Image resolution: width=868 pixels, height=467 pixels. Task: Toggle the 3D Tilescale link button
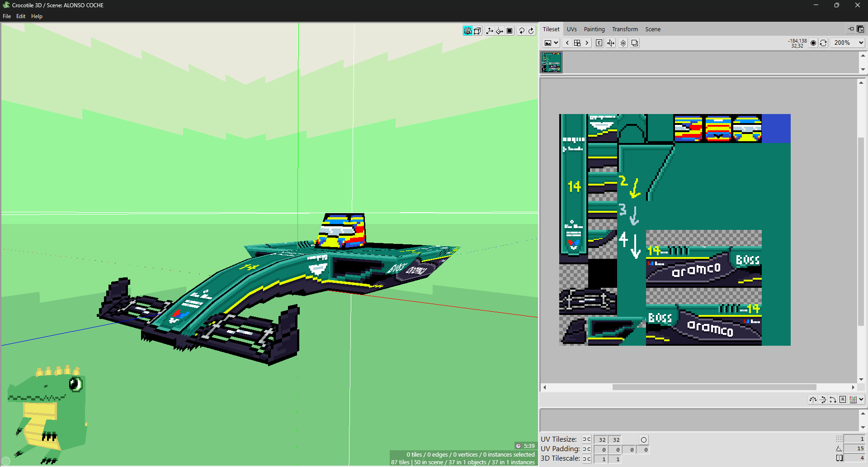pyautogui.click(x=586, y=458)
